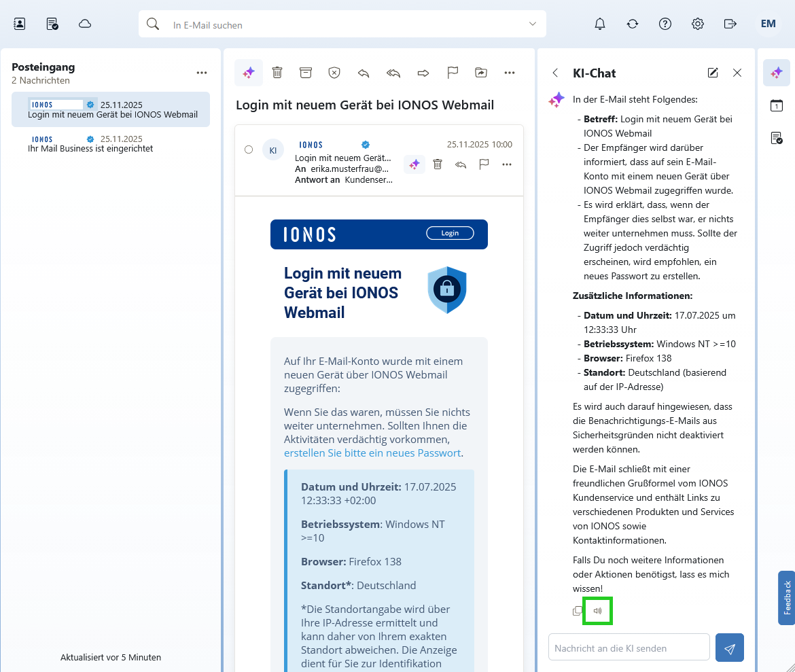The height and width of the screenshot is (672, 795).
Task: Open the search options dropdown
Action: click(531, 24)
